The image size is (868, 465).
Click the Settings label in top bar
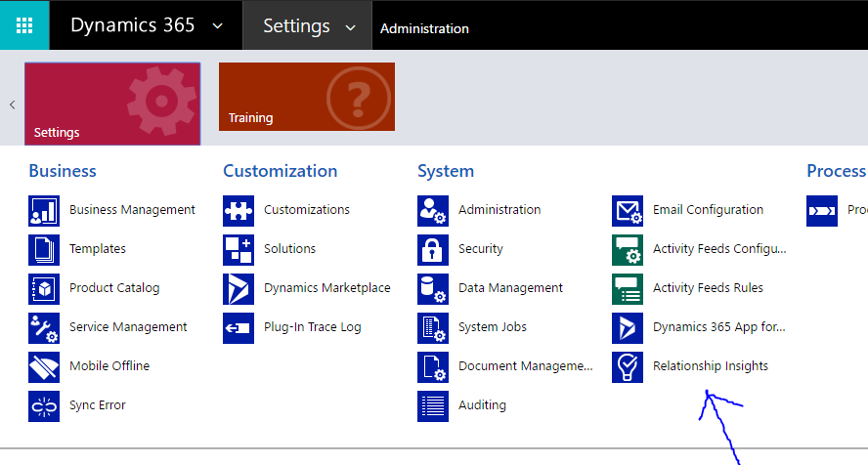296,26
